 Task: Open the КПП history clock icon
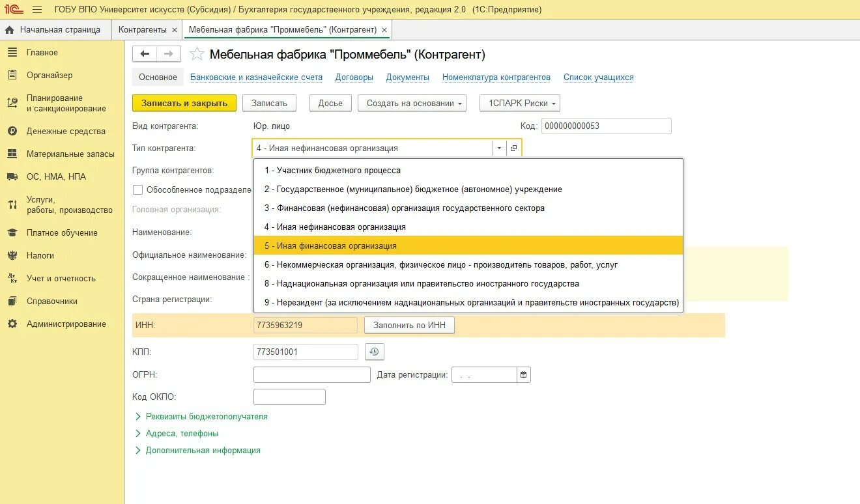(375, 352)
